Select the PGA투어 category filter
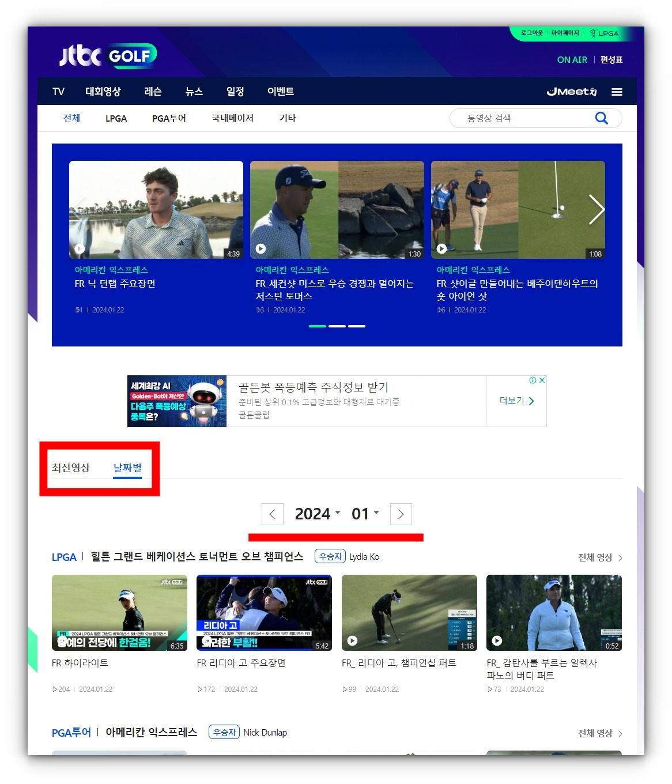 click(x=169, y=118)
